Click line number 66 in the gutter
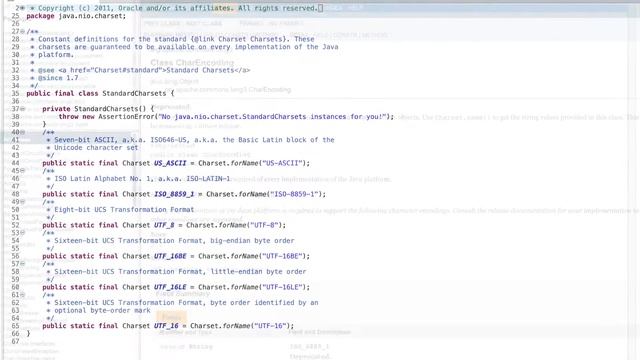 (x=15, y=333)
